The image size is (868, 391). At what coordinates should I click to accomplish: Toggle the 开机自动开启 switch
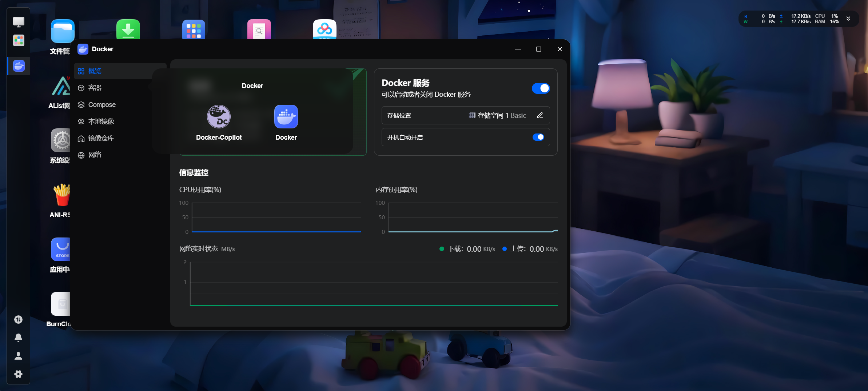point(538,137)
